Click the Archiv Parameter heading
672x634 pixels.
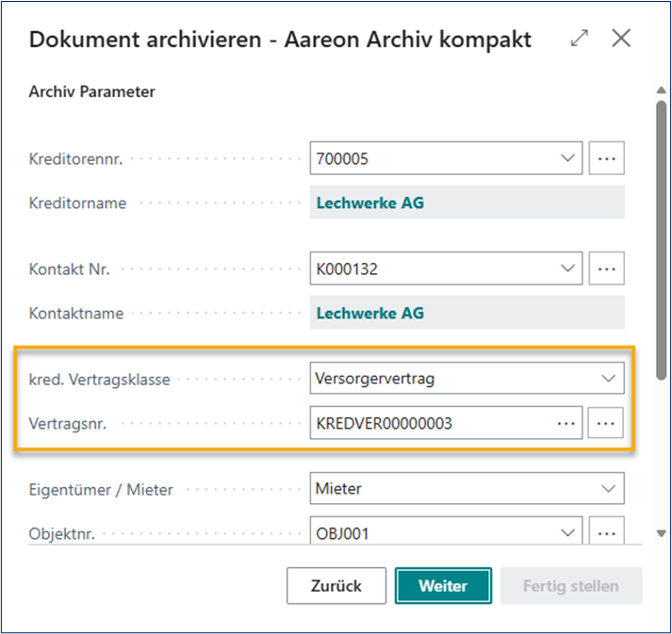pyautogui.click(x=91, y=91)
